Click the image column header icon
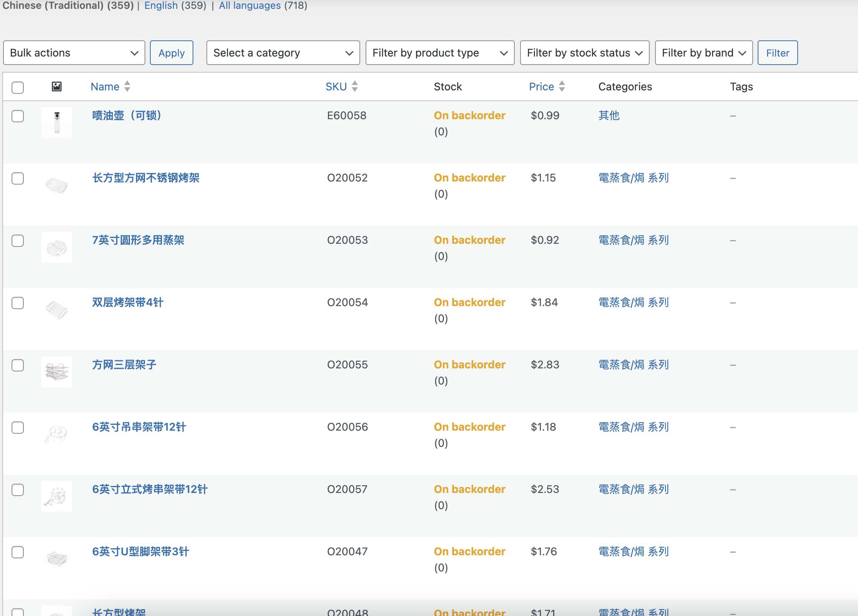The height and width of the screenshot is (616, 858). pyautogui.click(x=57, y=87)
